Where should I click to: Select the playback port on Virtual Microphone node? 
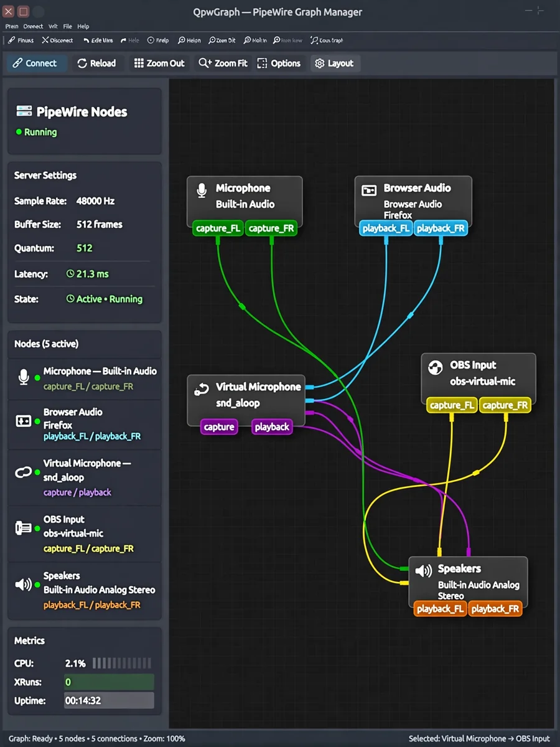click(x=272, y=427)
